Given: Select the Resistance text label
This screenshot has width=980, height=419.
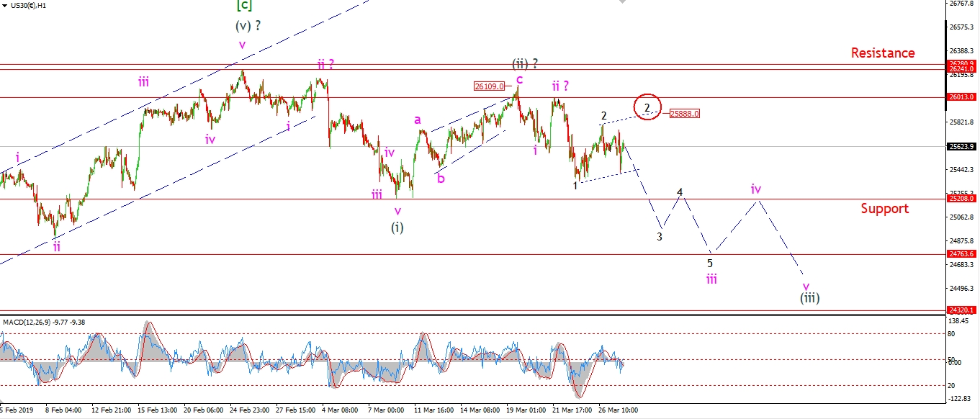Looking at the screenshot, I should 883,53.
